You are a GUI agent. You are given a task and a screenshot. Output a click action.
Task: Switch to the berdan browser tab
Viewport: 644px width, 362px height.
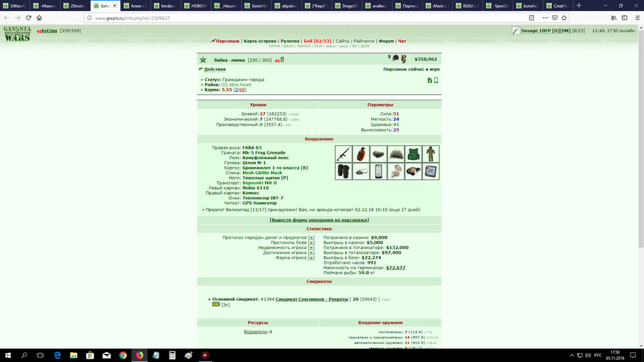pos(166,6)
